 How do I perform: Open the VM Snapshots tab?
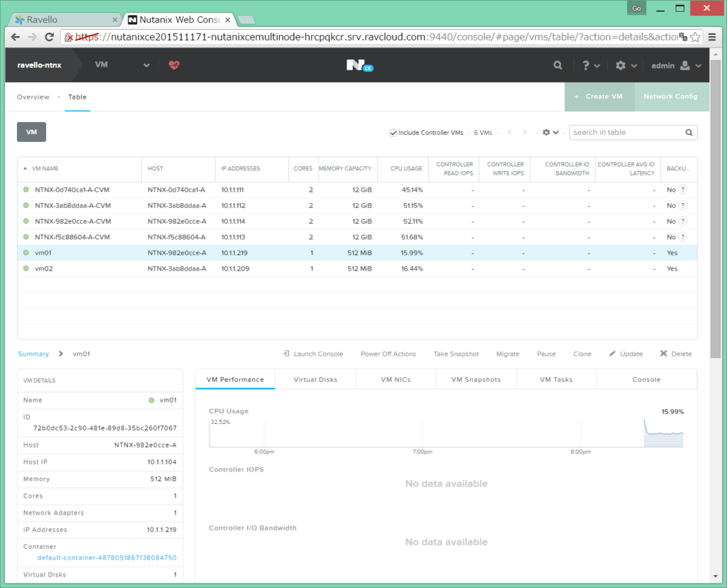click(x=476, y=379)
